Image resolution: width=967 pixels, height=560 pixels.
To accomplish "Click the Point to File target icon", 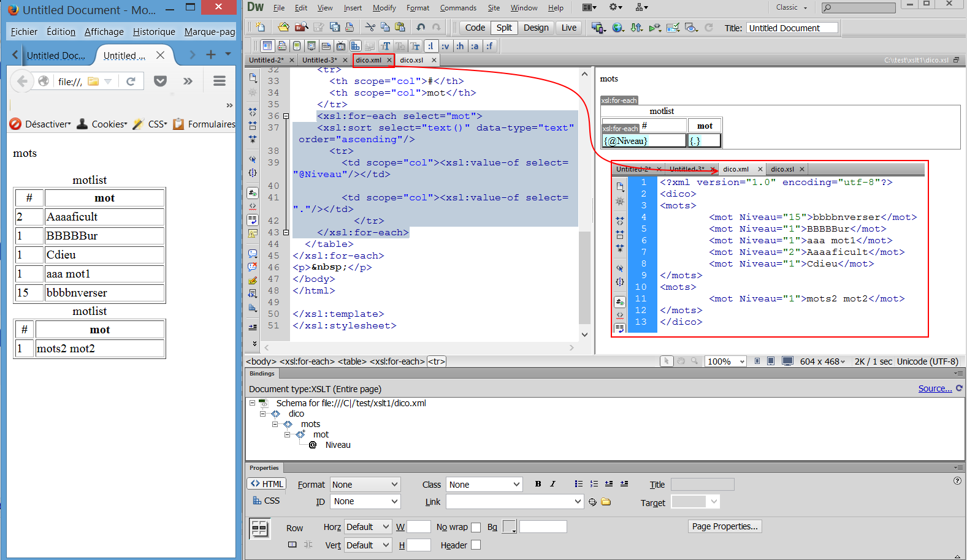I will 592,502.
